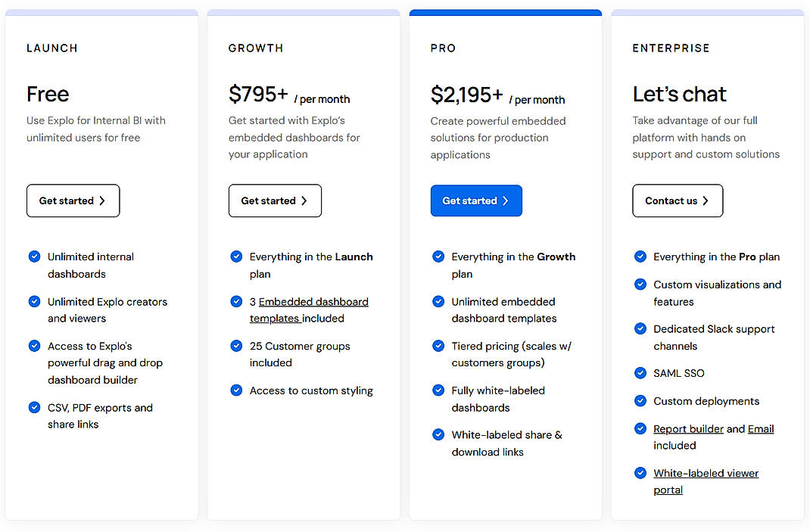810x532 pixels.
Task: Click the GROWTH plan heading
Action: click(x=256, y=48)
